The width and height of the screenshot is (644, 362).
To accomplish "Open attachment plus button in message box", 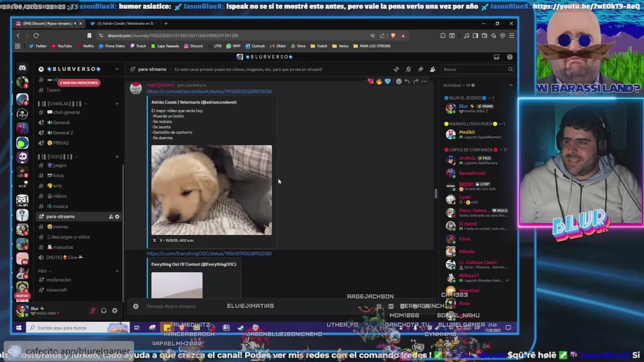I will pyautogui.click(x=136, y=306).
